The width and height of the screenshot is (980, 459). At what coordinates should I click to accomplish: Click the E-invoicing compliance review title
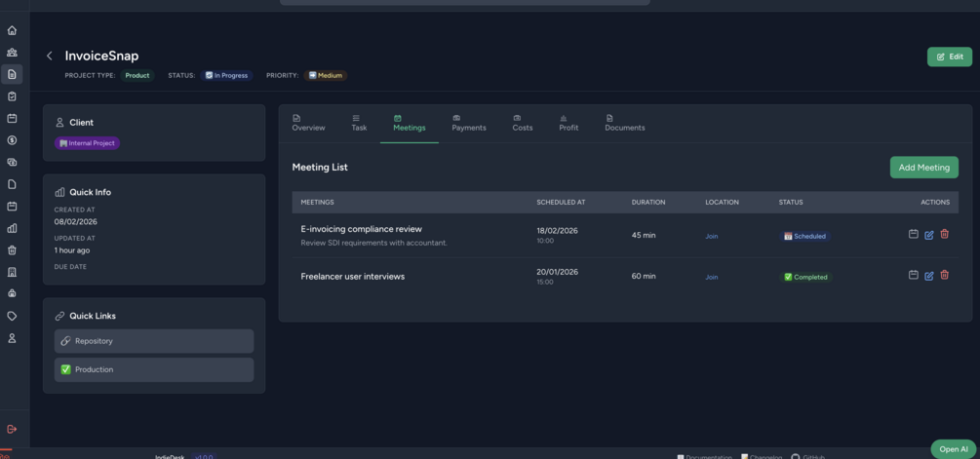coord(361,229)
